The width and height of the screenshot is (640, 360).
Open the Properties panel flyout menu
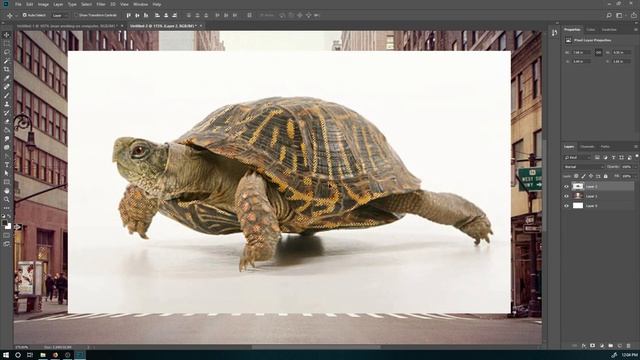tap(636, 29)
